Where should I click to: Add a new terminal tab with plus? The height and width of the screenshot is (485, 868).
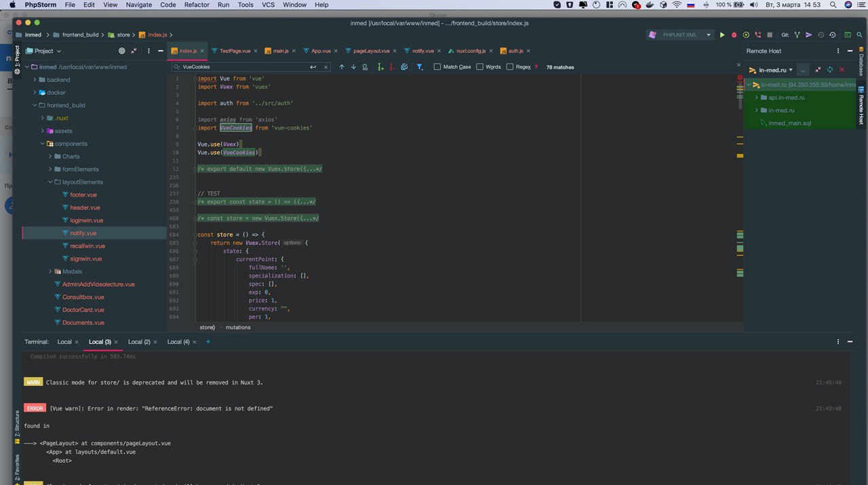coord(208,341)
